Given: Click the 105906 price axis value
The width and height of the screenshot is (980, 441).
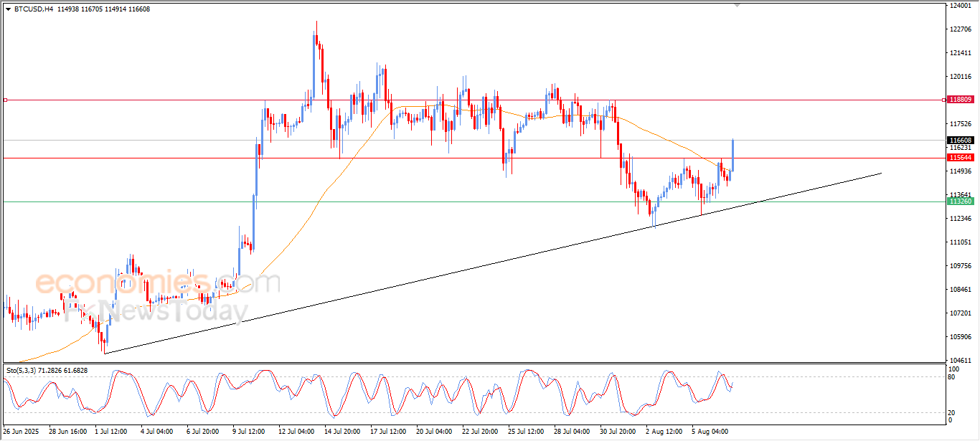Looking at the screenshot, I should tap(961, 337).
